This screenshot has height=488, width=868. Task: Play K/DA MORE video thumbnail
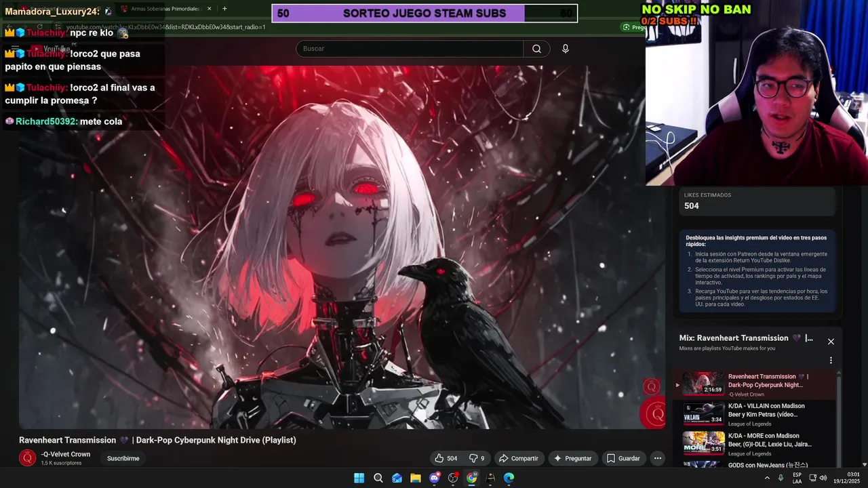703,443
